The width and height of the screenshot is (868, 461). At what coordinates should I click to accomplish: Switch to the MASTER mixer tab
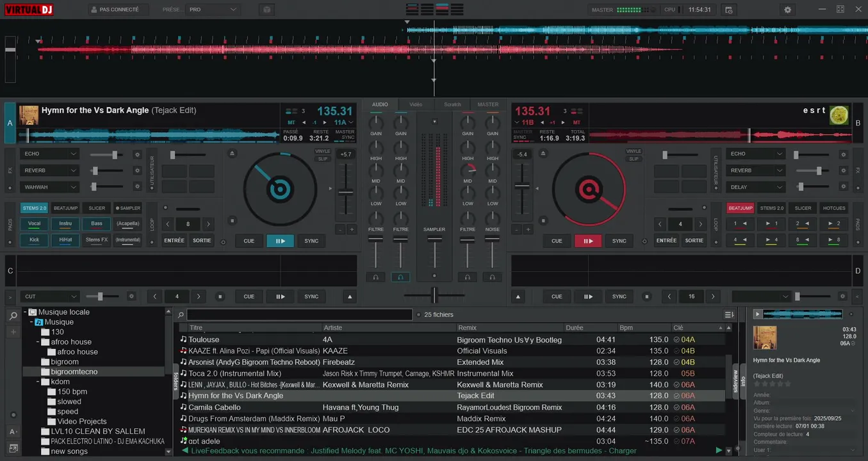coord(488,104)
